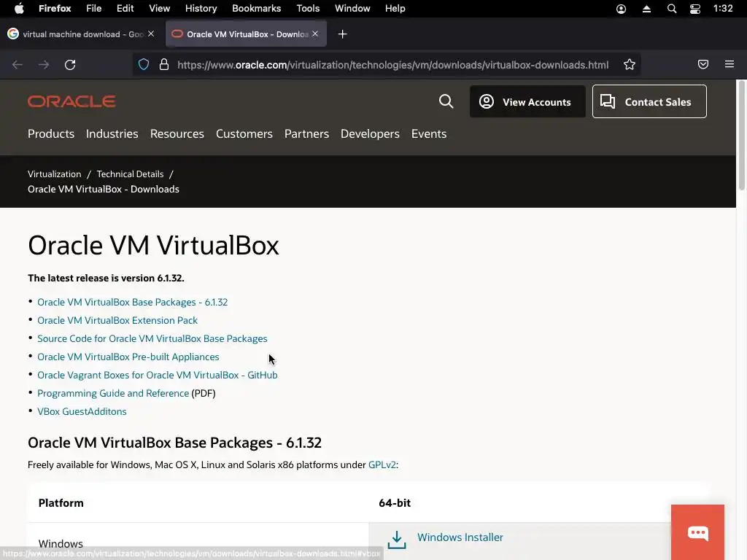Click the 64-bit column header
The height and width of the screenshot is (560, 747).
click(x=395, y=503)
